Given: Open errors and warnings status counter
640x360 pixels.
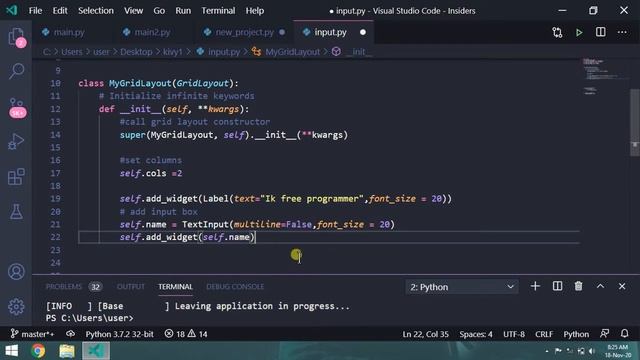Looking at the screenshot, I should pos(186,334).
